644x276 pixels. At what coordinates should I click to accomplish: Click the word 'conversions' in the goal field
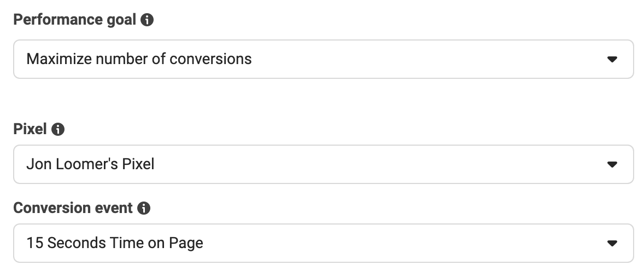coord(210,59)
